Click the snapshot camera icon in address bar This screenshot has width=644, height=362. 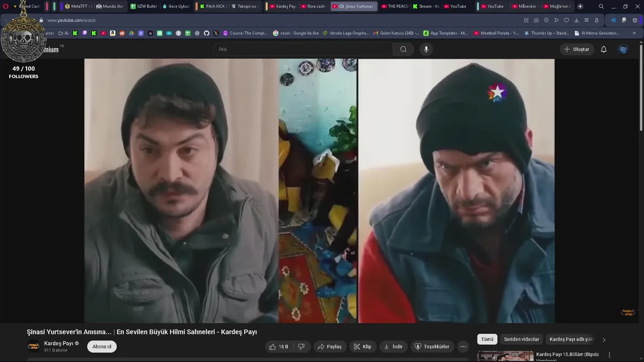(536, 20)
